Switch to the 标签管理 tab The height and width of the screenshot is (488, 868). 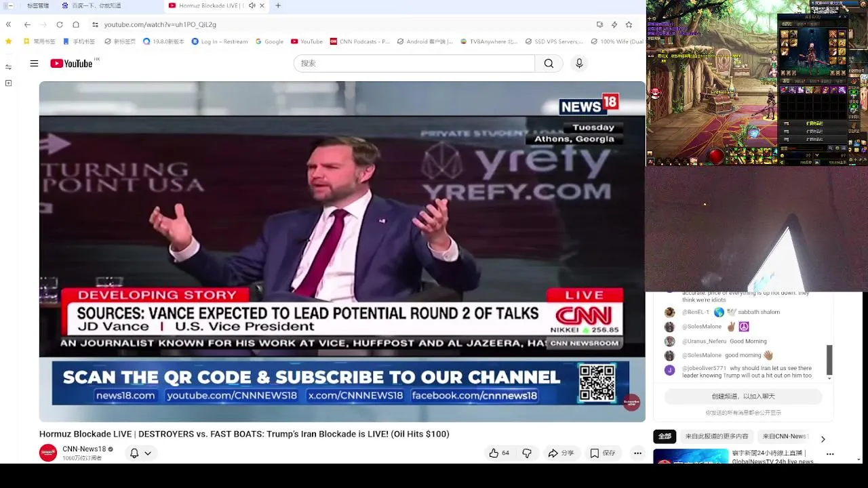pyautogui.click(x=37, y=5)
